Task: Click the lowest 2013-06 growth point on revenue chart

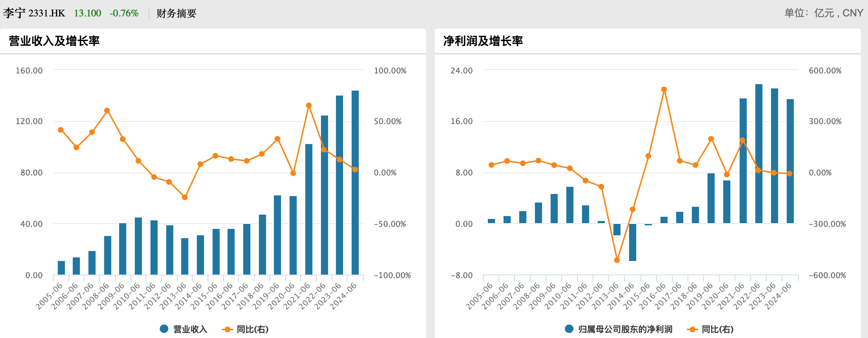Action: 184,197
